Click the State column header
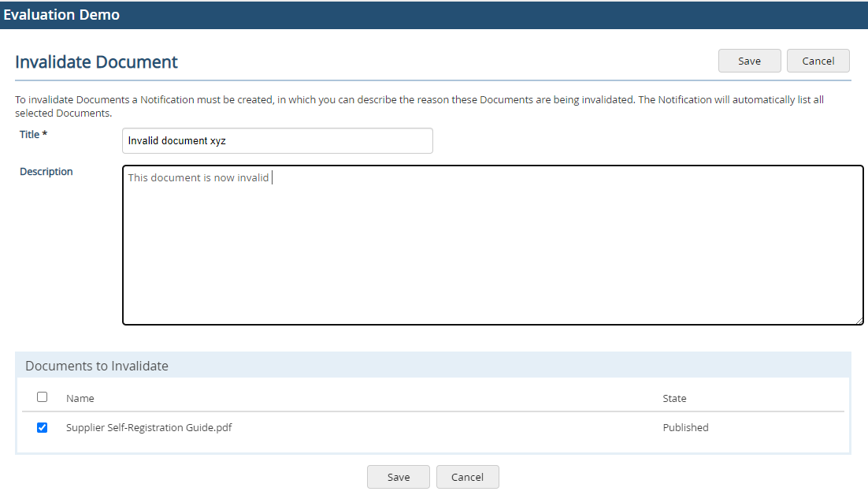This screenshot has height=495, width=868. tap(674, 398)
